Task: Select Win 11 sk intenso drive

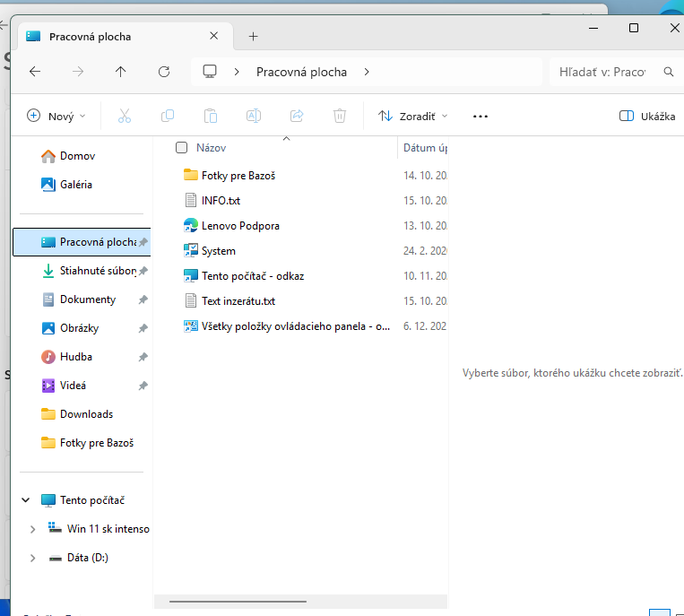Action: pos(99,529)
